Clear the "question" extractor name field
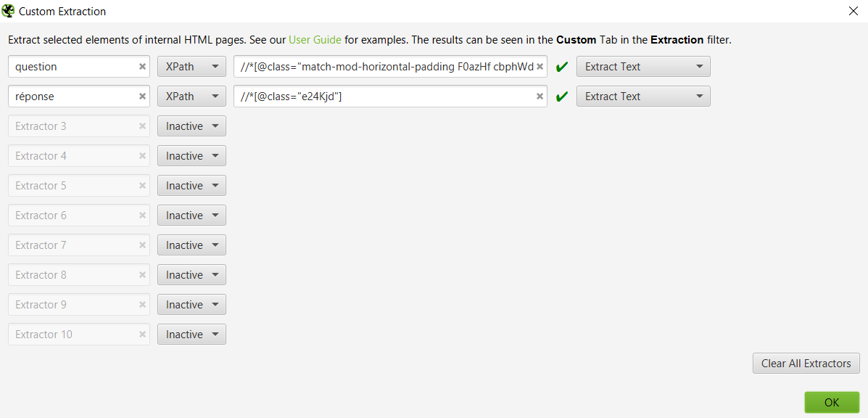The height and width of the screenshot is (418, 868). pyautogui.click(x=141, y=66)
